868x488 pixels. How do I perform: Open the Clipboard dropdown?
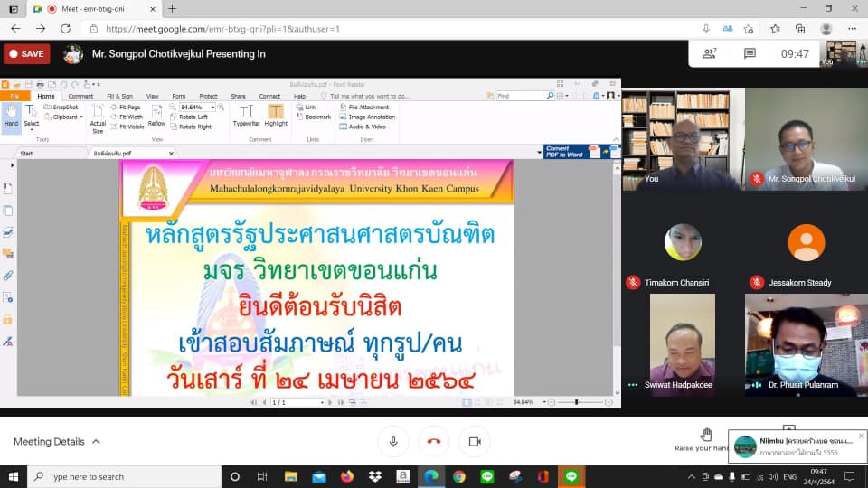click(x=63, y=117)
